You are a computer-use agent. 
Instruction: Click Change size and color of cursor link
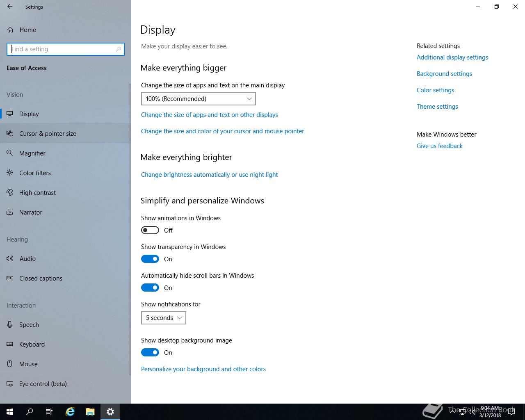223,131
